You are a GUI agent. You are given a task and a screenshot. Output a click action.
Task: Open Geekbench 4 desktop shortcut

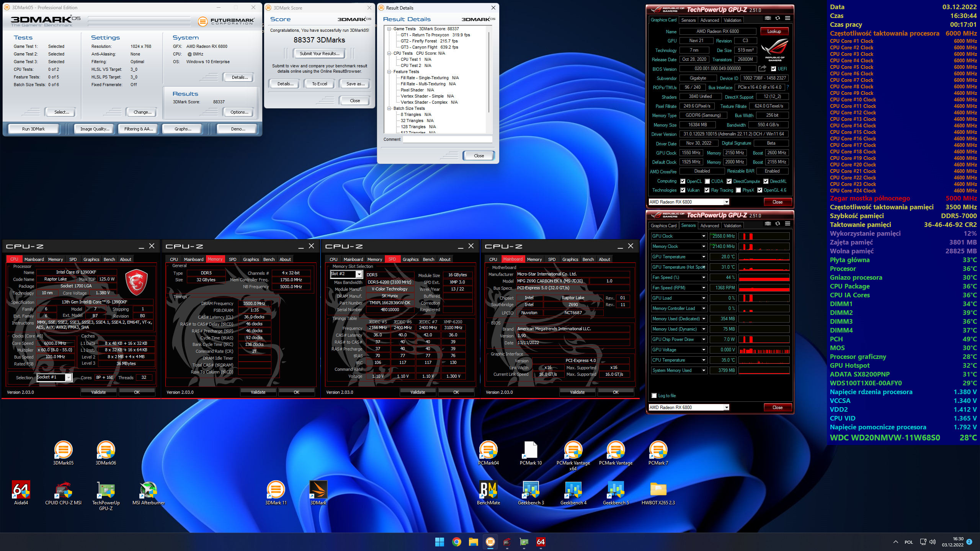(x=573, y=493)
